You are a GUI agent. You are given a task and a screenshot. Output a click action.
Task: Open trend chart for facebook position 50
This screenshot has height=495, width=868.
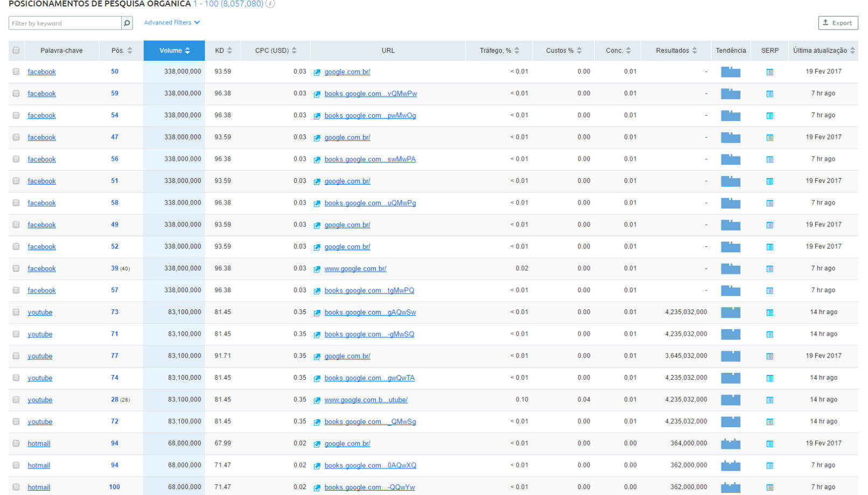(731, 72)
